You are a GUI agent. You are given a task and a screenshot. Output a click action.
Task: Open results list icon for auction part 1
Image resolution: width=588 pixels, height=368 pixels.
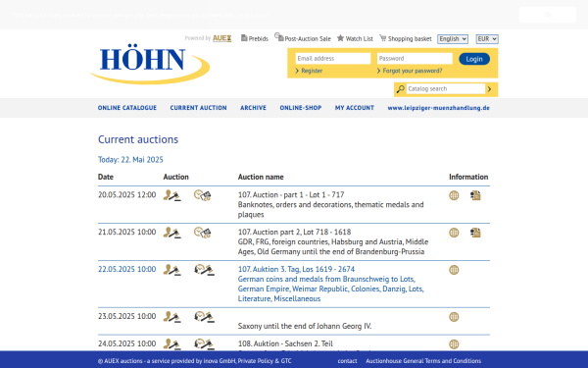[475, 195]
